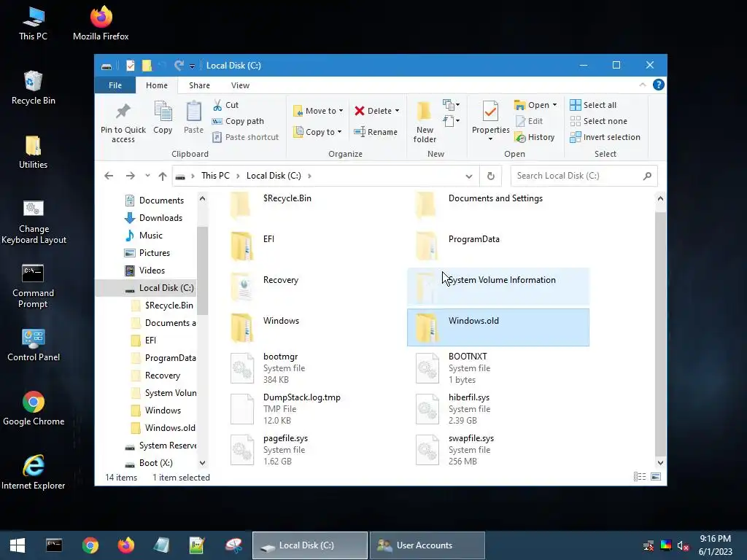Viewport: 747px width, 560px height.
Task: Create a New folder
Action: pos(425,122)
